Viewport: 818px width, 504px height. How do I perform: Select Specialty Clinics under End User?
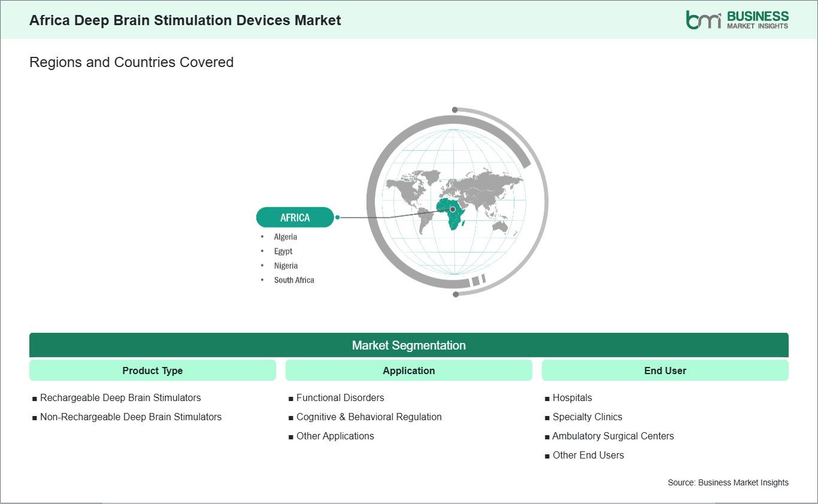click(x=583, y=417)
